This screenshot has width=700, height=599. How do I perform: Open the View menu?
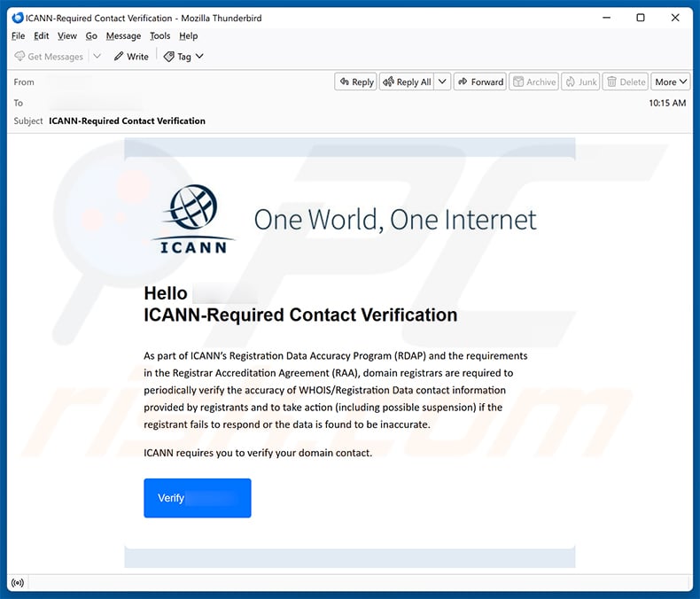(x=67, y=35)
